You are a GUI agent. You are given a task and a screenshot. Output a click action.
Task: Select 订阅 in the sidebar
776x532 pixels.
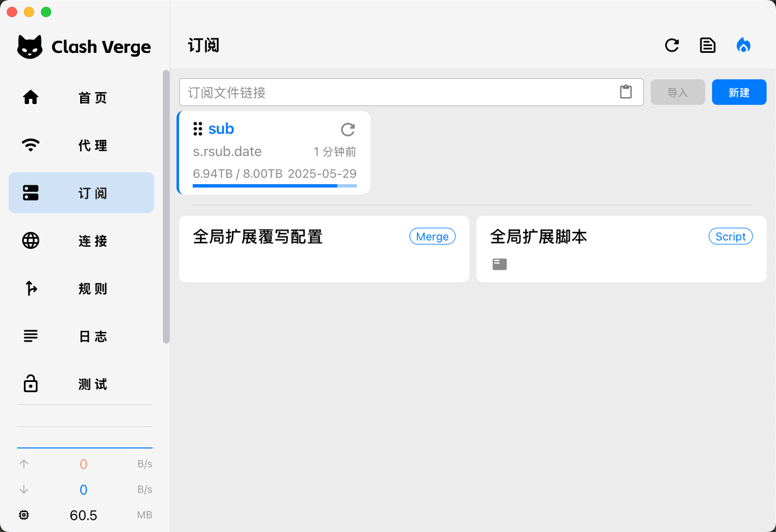(x=81, y=193)
